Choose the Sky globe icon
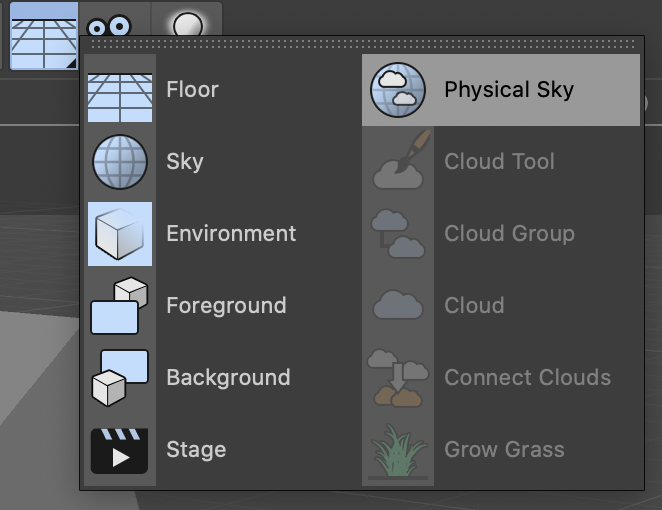662x510 pixels. pos(120,162)
